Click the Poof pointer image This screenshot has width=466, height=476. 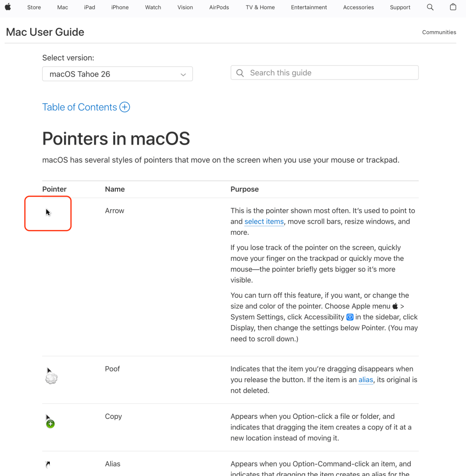(51, 376)
